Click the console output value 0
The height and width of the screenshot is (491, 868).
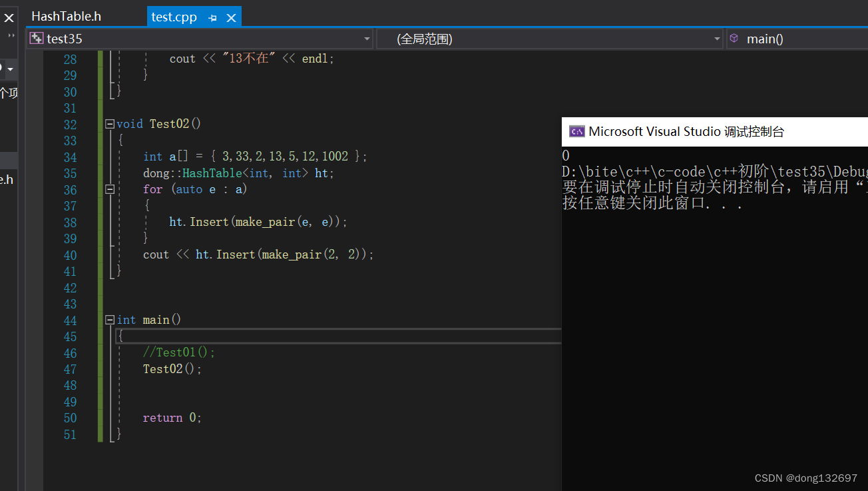[x=566, y=156]
